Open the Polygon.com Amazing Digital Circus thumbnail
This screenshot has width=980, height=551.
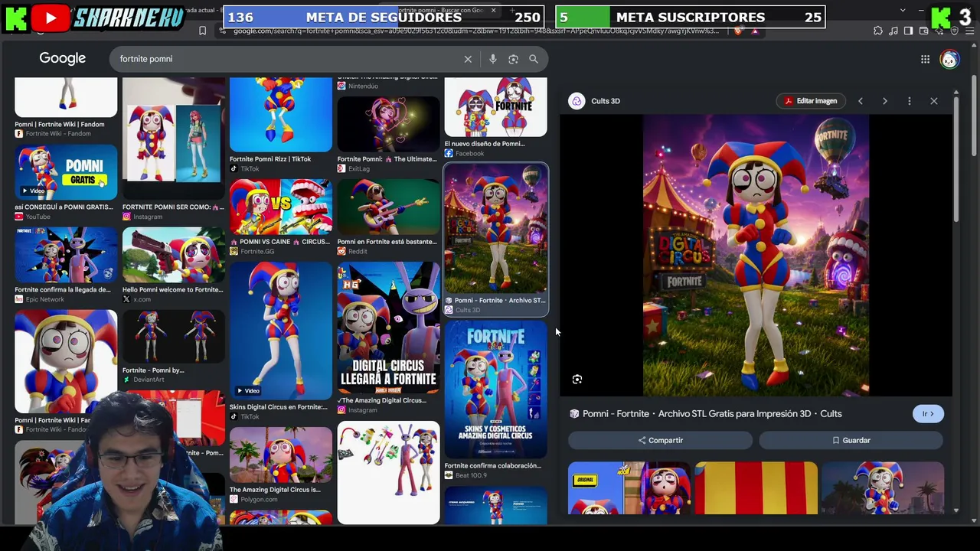coord(281,455)
